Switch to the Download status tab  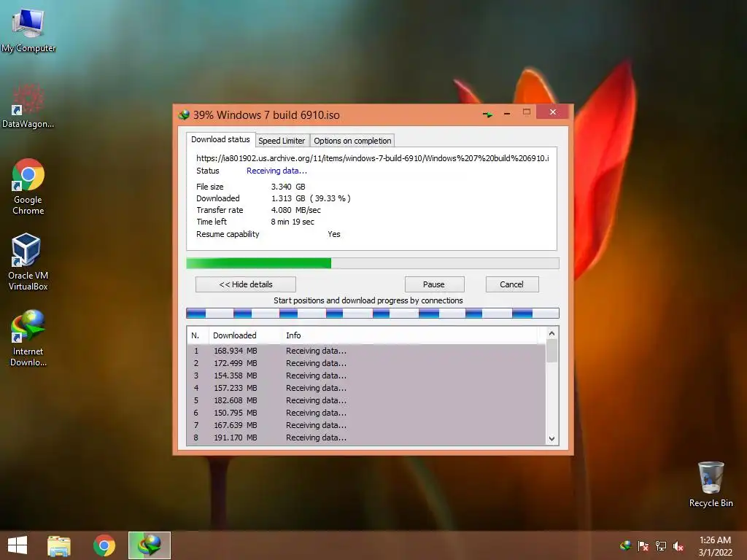click(220, 139)
